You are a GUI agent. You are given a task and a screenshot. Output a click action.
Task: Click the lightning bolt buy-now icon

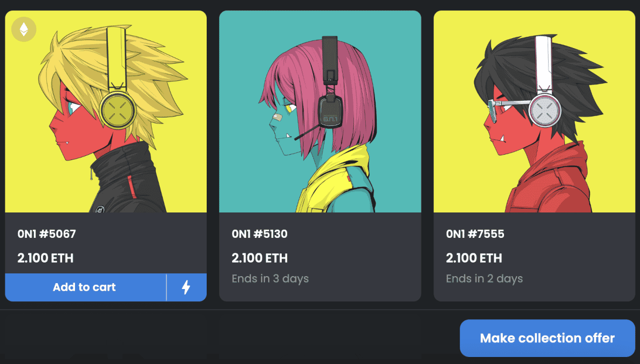186,287
